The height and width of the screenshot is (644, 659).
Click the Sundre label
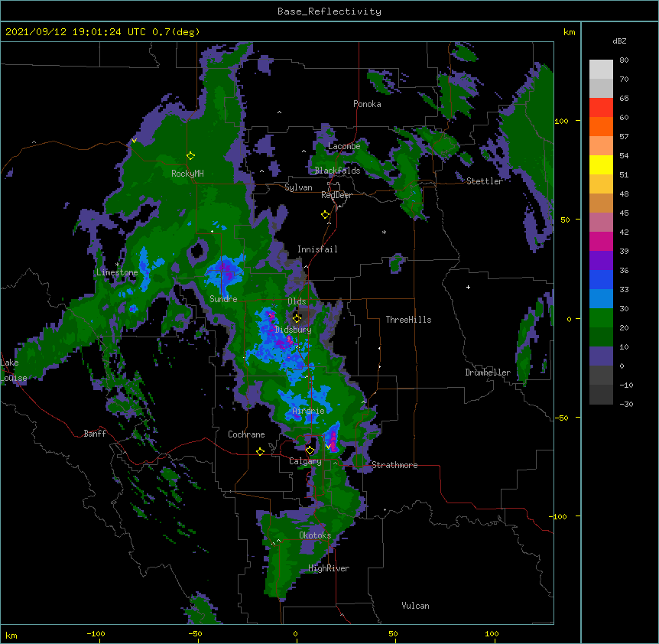[223, 299]
